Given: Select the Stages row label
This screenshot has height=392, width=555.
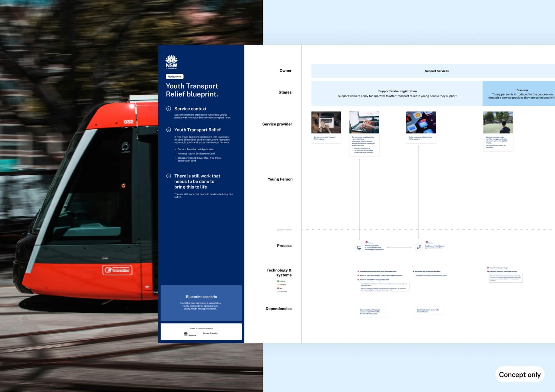Looking at the screenshot, I should 285,92.
